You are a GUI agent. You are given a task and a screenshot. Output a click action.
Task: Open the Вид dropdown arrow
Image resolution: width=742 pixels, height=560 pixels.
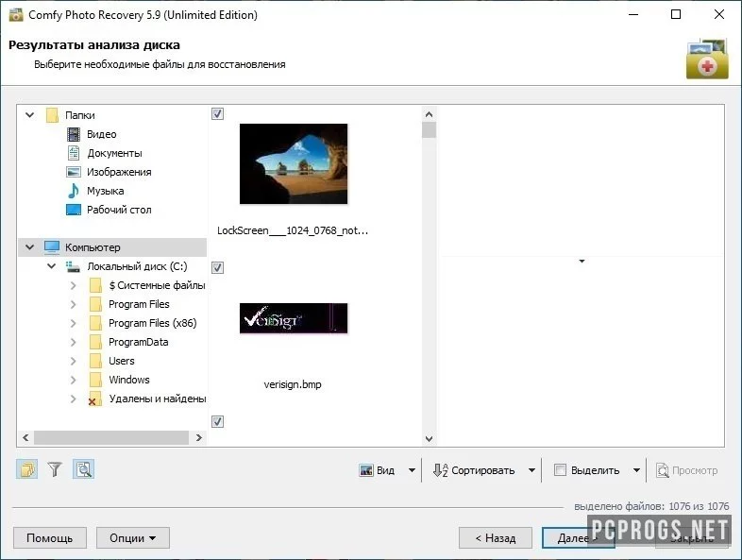[412, 470]
